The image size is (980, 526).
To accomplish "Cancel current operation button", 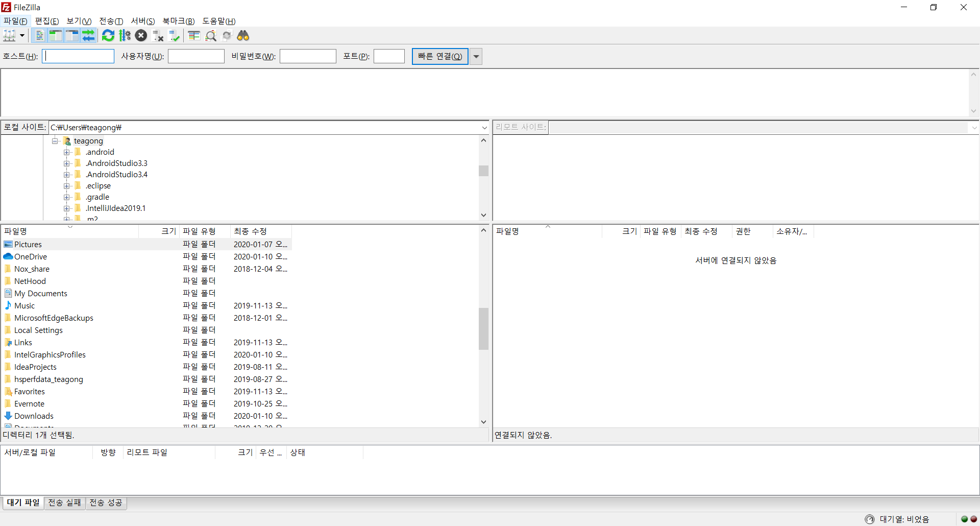I will pos(141,36).
